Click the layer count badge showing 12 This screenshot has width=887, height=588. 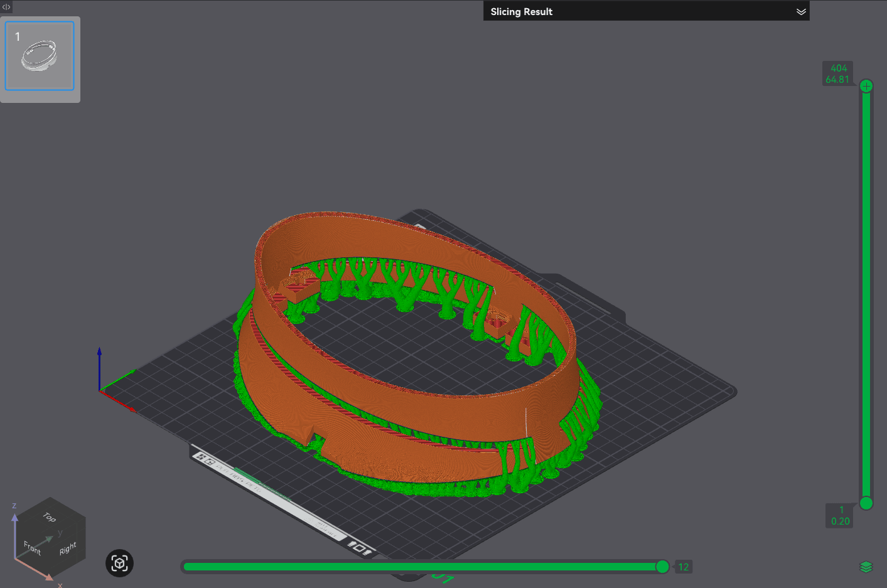(683, 567)
